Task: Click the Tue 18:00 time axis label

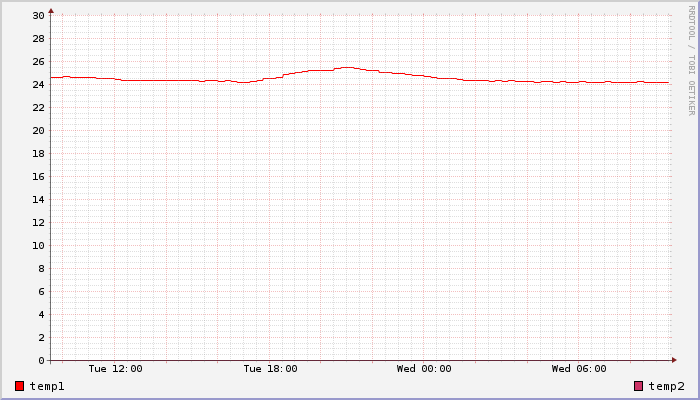Action: (270, 369)
